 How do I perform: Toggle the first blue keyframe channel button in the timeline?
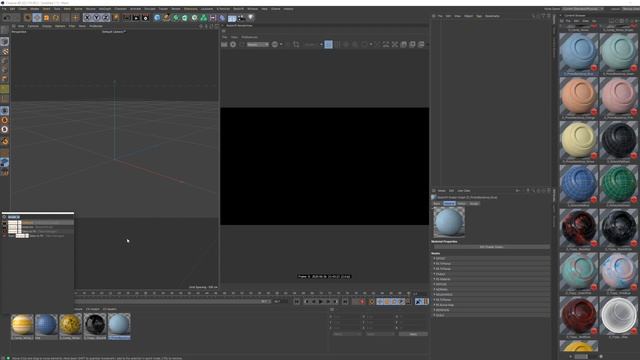coord(380,302)
